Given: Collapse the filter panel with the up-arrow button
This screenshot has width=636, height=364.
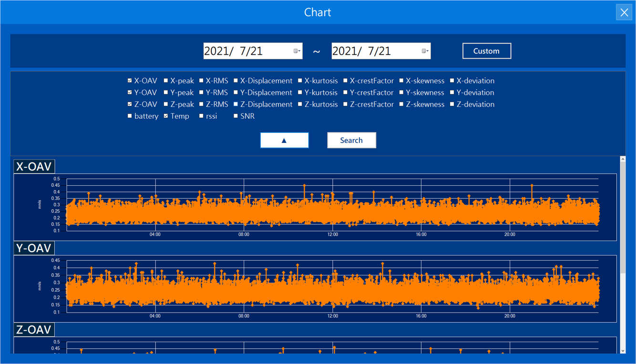Looking at the screenshot, I should click(284, 140).
